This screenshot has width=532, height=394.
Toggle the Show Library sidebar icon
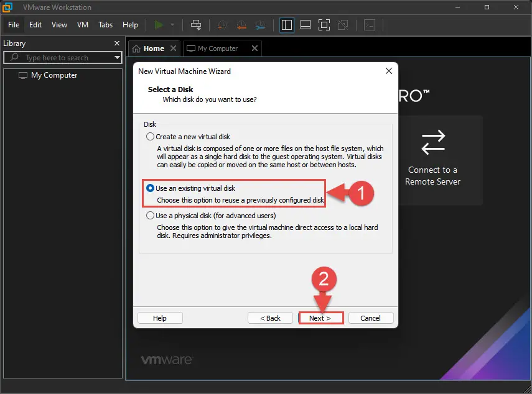287,25
